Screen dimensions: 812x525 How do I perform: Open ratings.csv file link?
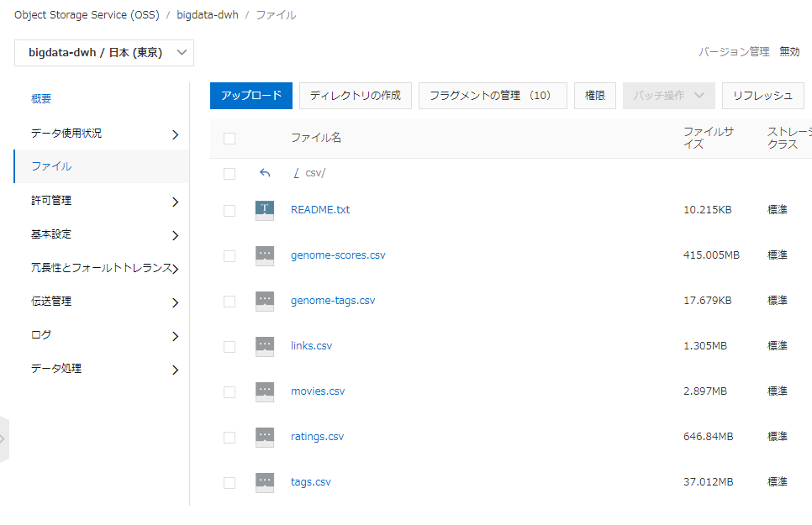point(317,437)
